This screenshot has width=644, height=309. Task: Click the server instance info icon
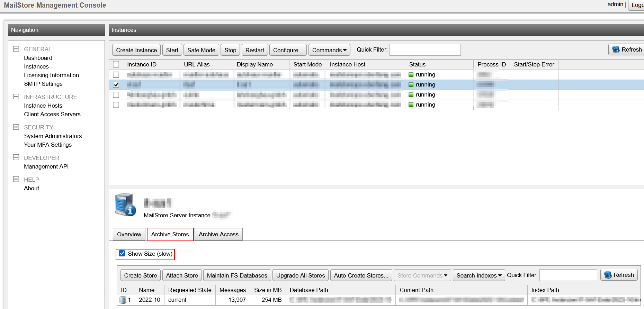[x=125, y=205]
